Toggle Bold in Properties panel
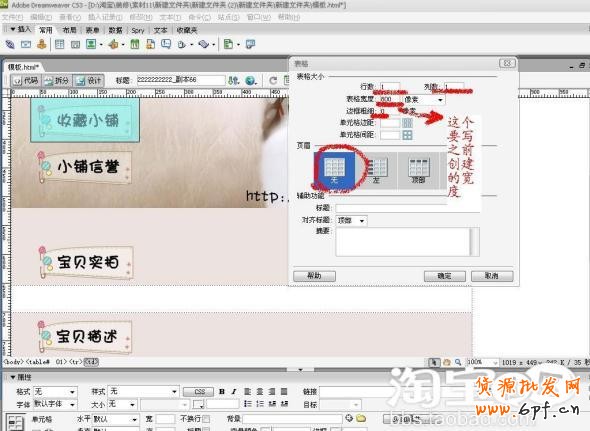Viewport: 590px width, 431px height. tap(222, 392)
